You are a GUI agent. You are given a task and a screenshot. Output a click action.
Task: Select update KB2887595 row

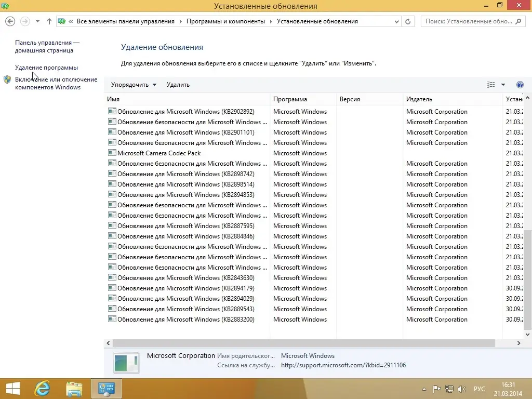pos(314,226)
